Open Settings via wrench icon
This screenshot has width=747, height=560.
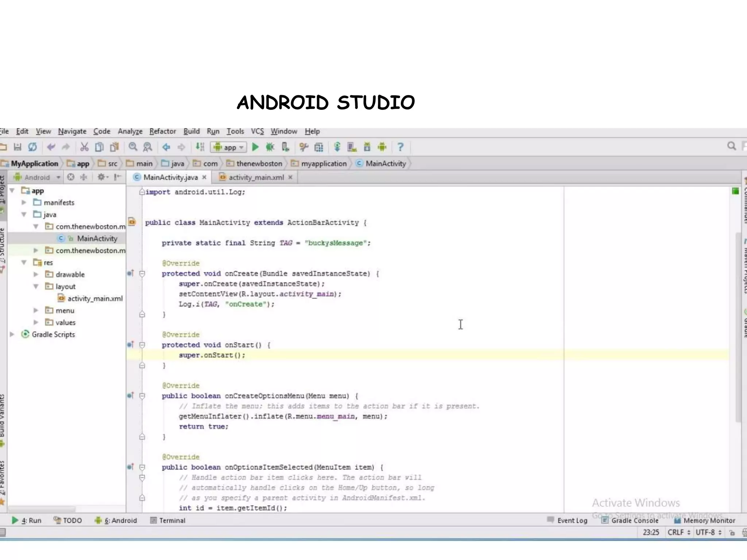[x=303, y=147]
